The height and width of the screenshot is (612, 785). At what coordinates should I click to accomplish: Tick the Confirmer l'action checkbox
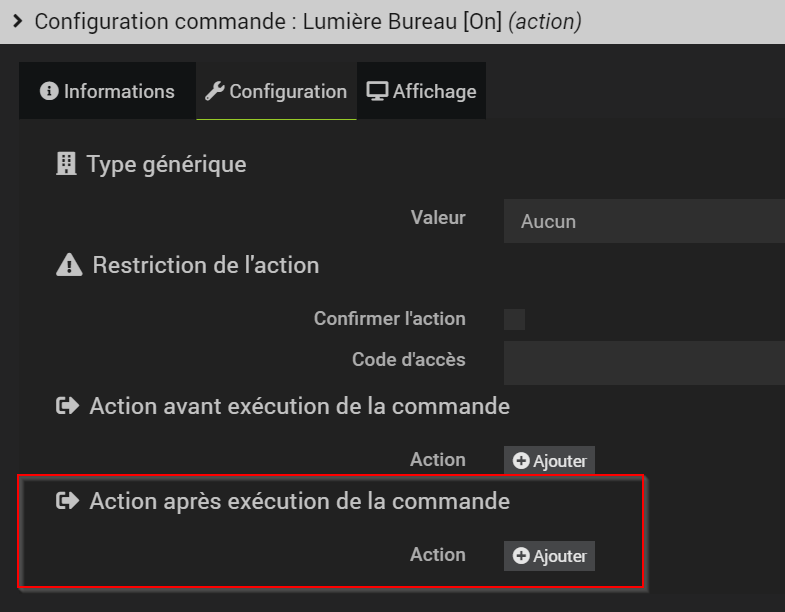click(x=514, y=319)
